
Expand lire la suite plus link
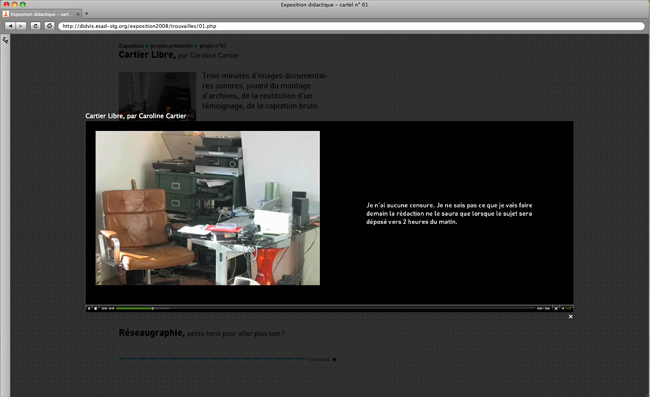pos(323,359)
